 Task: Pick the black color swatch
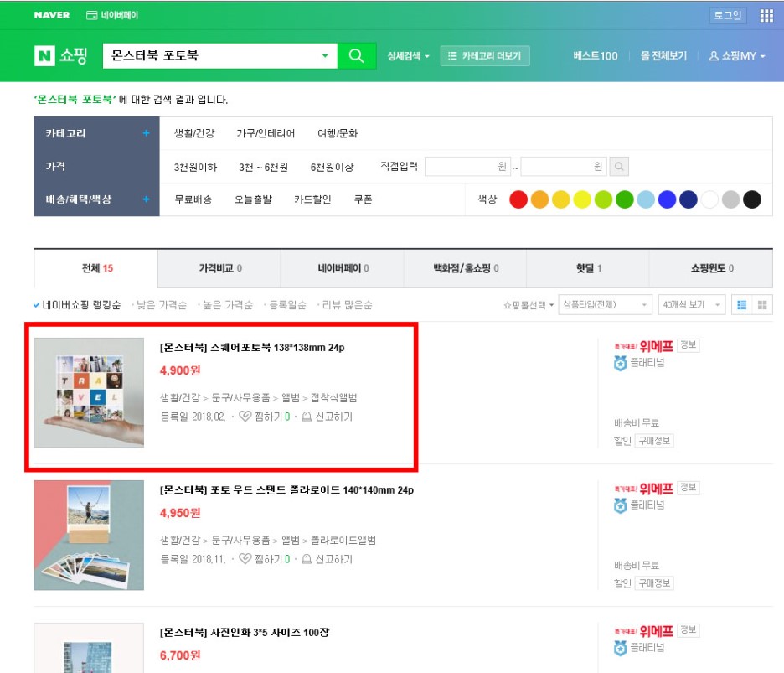pos(752,199)
